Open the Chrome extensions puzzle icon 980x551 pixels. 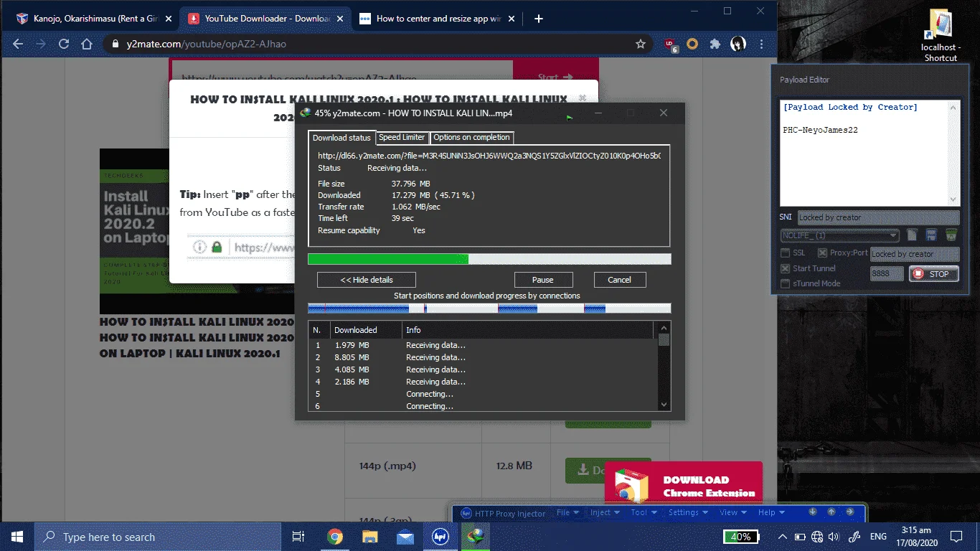[715, 44]
